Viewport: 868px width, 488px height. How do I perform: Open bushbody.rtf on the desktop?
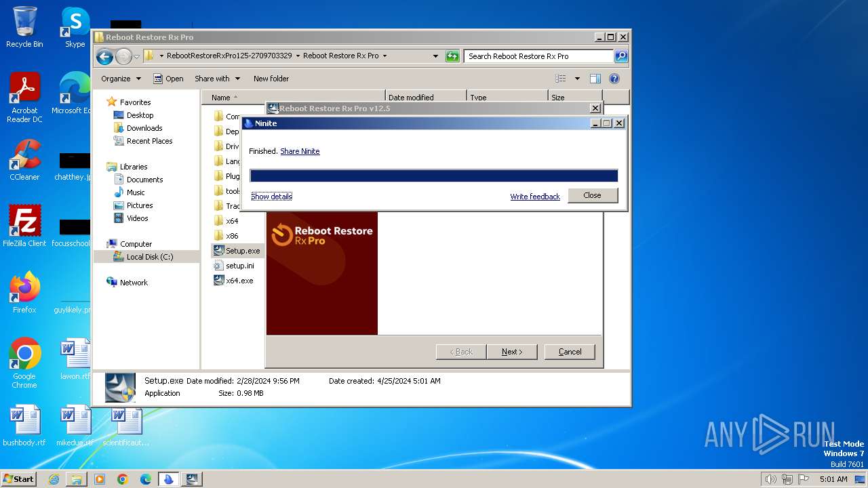[x=24, y=426]
